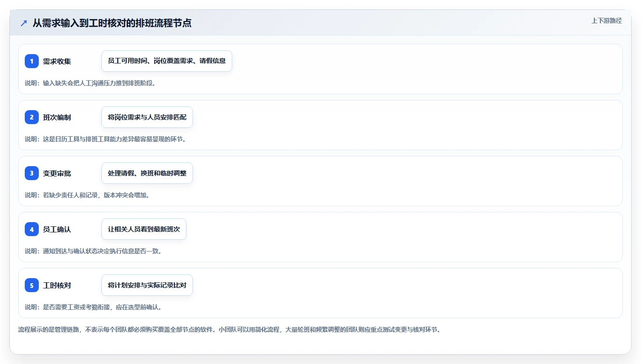The image size is (641, 364).
Task: Click the 需求收集 step name
Action: click(57, 61)
